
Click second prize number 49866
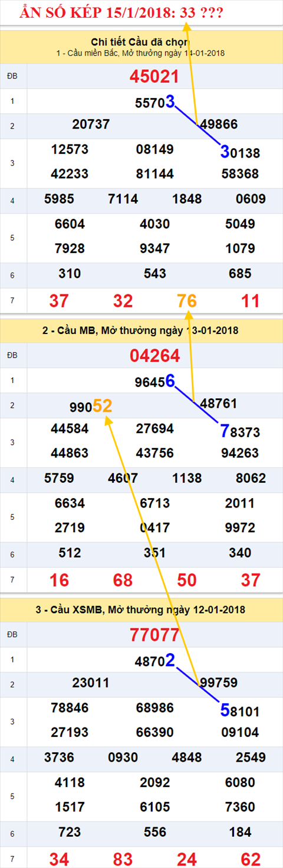219,124
